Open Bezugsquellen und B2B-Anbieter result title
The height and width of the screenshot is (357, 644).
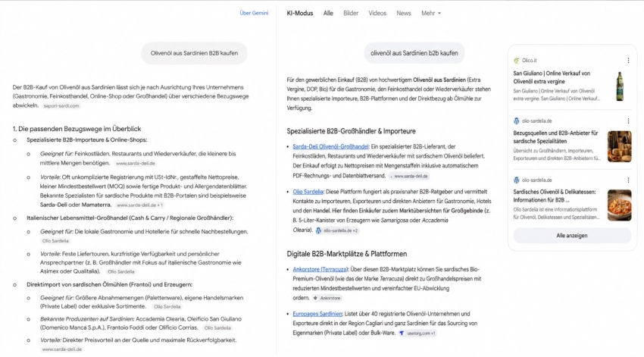(555, 136)
